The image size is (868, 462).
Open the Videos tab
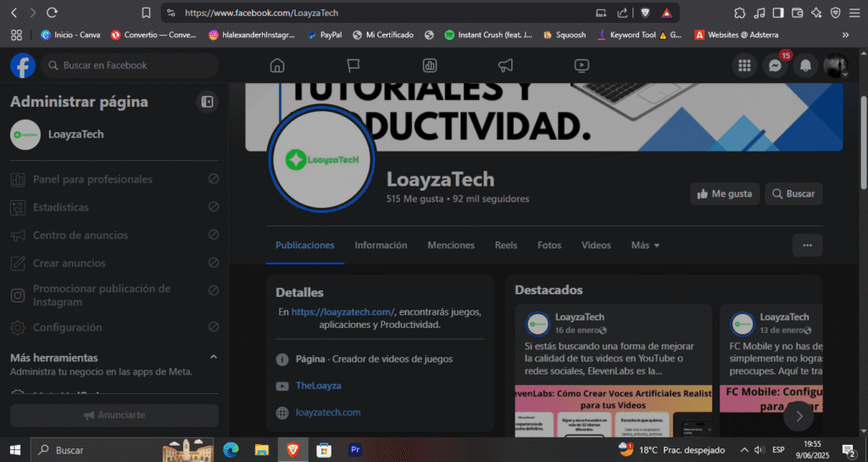(596, 245)
